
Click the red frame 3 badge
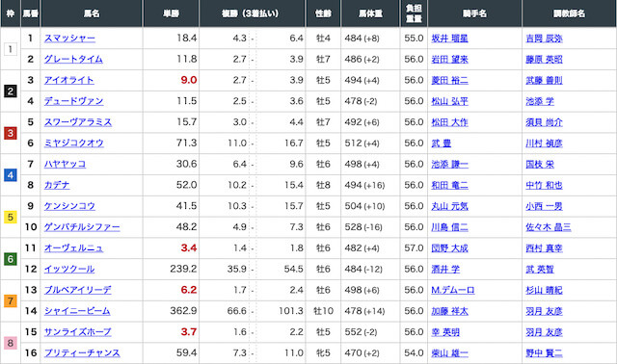point(11,133)
